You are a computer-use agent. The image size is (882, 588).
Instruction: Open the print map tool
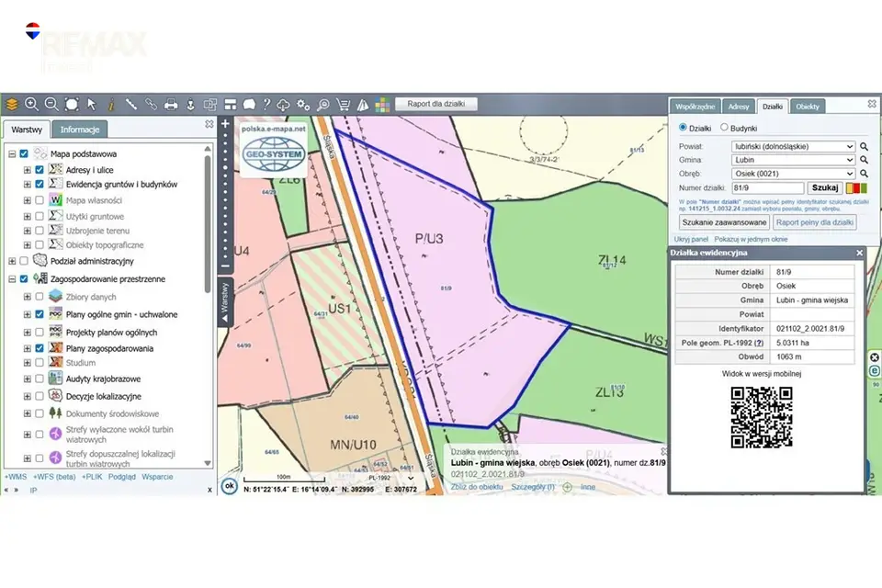coord(171,104)
